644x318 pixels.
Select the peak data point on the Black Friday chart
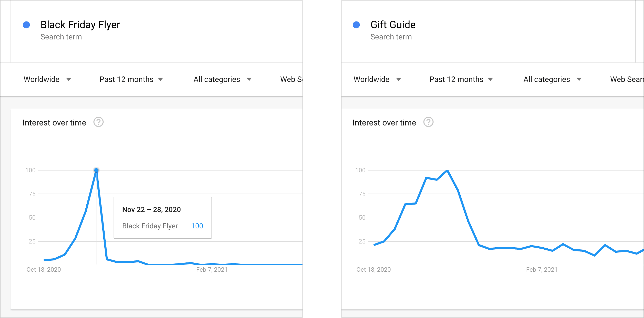pyautogui.click(x=96, y=170)
